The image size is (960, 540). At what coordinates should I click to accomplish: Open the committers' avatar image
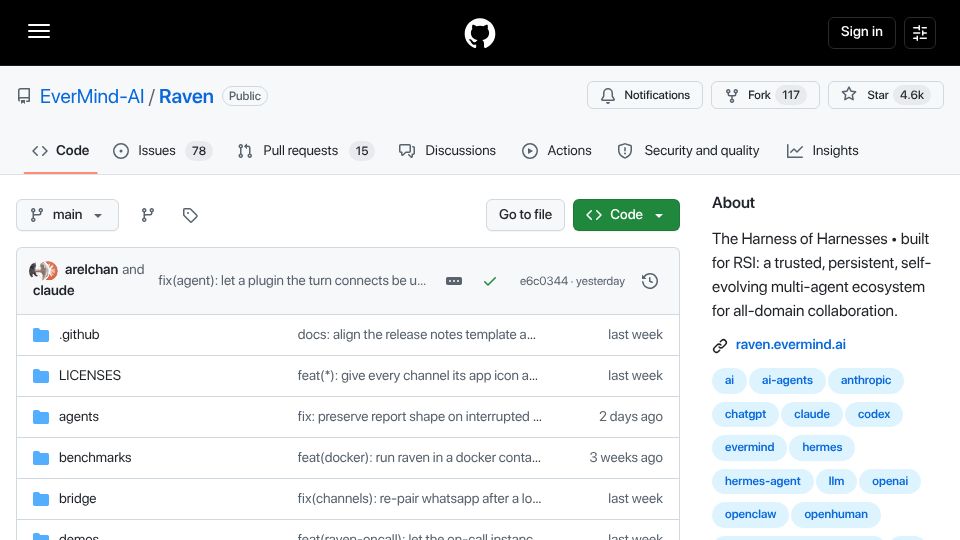click(43, 270)
